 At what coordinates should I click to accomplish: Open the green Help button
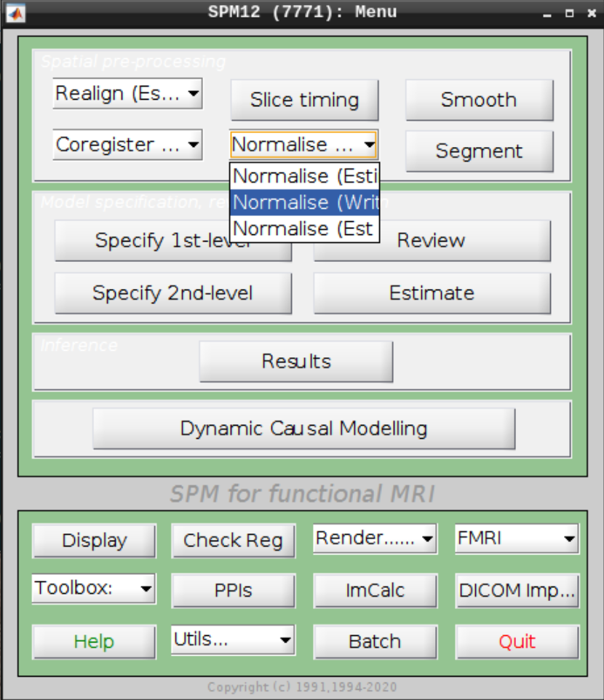(94, 642)
